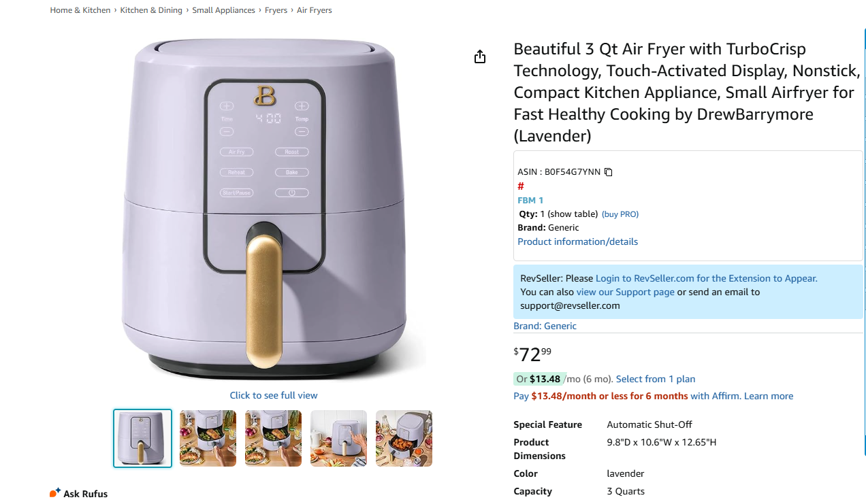Click the Ask Rufus icon
Image resolution: width=866 pixels, height=504 pixels.
click(x=55, y=492)
